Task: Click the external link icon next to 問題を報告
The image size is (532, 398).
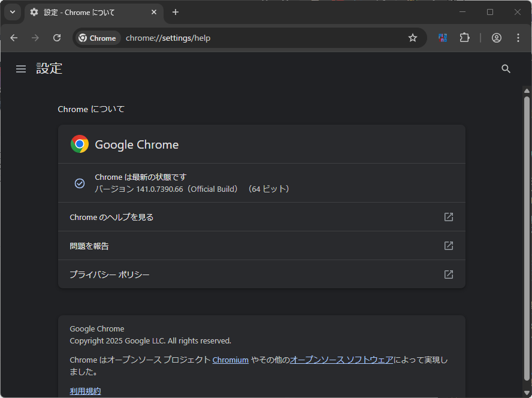Action: 448,246
